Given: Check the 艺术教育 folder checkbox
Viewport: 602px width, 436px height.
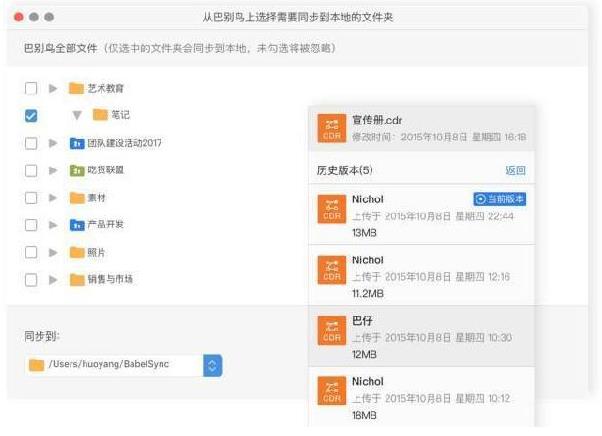Looking at the screenshot, I should (x=31, y=88).
